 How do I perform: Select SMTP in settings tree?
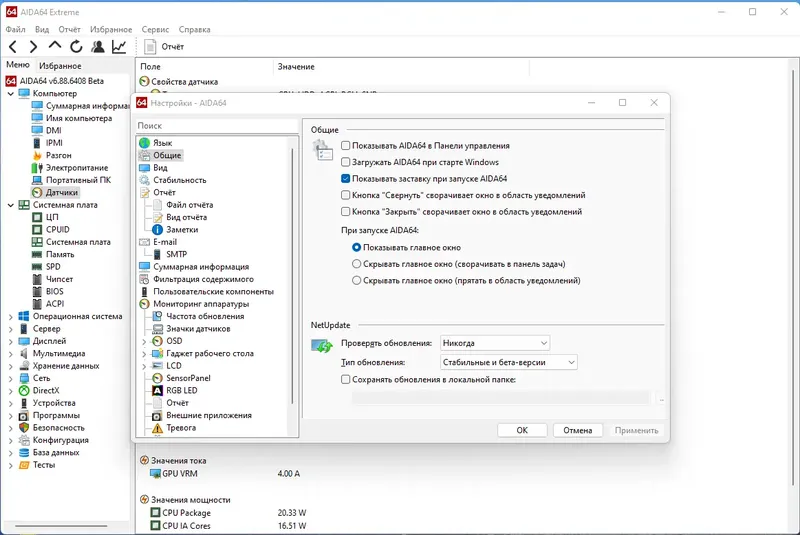tap(176, 254)
